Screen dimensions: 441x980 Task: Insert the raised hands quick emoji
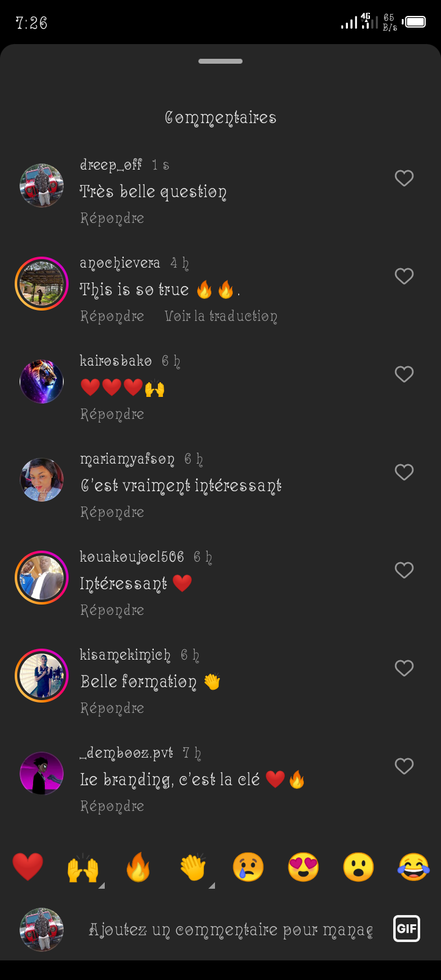83,867
